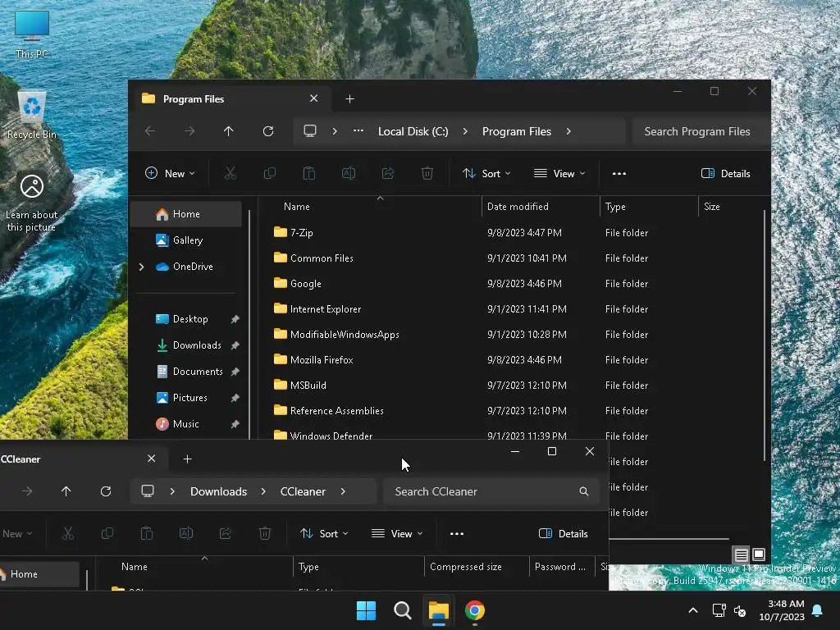Screen dimensions: 840x630
Task: Click Search CCleaner field
Action: (x=491, y=491)
